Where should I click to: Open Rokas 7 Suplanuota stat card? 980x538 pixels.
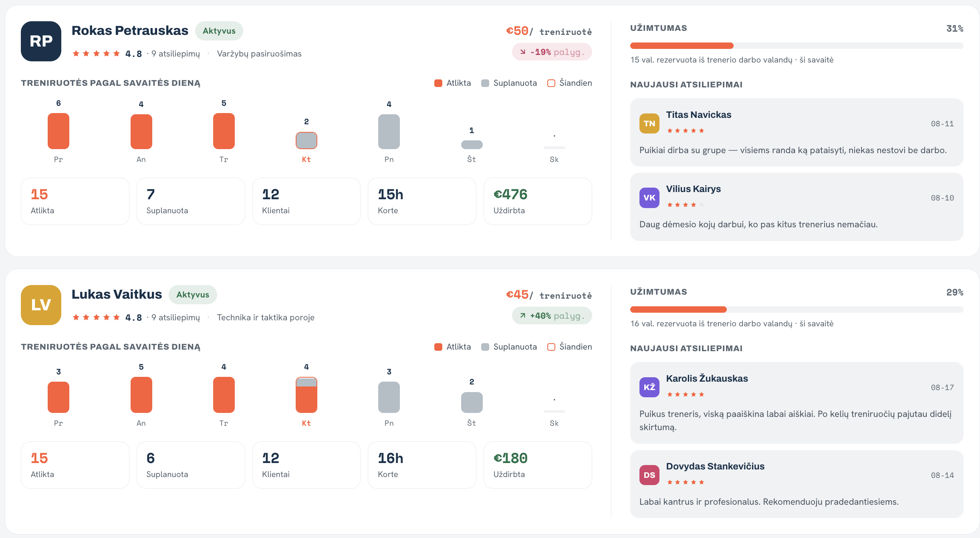click(191, 201)
